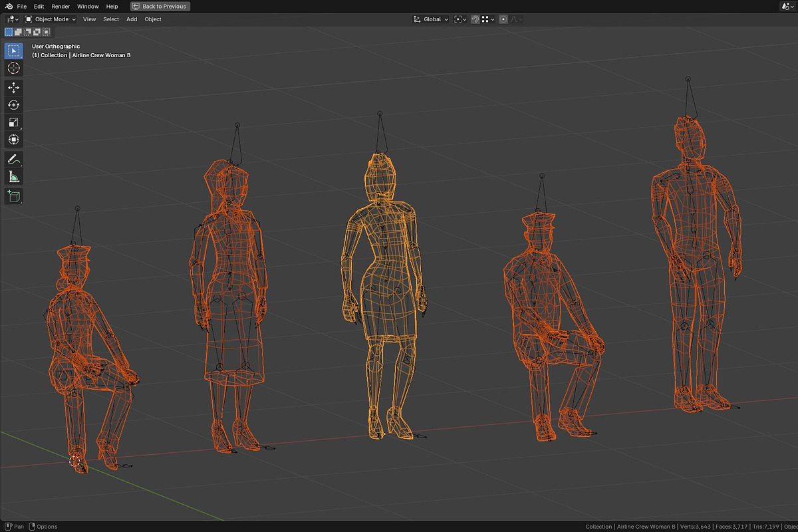Screen dimensions: 798x532
Task: Select the Select Box tool
Action: click(x=14, y=51)
